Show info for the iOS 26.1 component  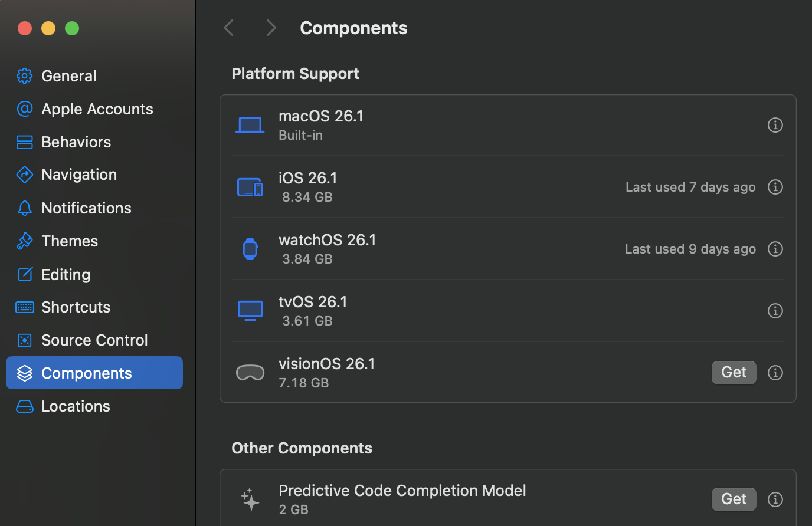click(775, 187)
